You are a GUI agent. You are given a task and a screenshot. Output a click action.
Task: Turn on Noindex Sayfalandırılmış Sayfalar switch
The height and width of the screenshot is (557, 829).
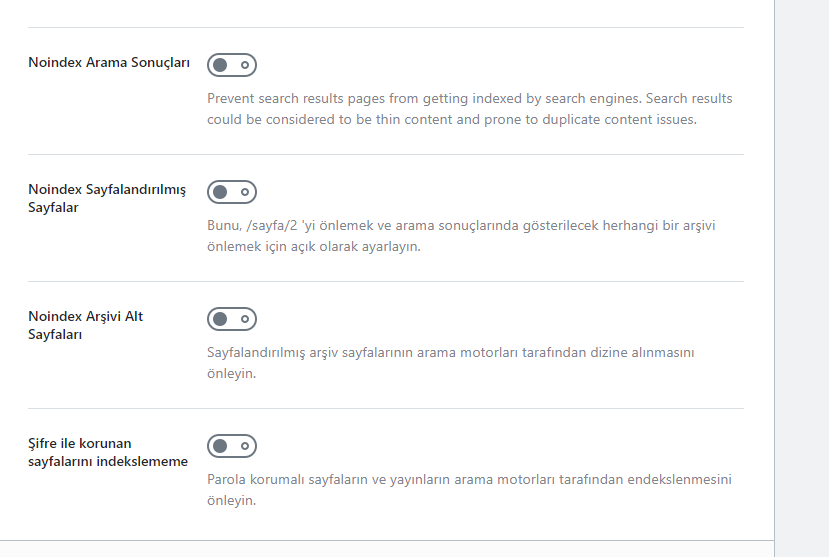(x=232, y=192)
